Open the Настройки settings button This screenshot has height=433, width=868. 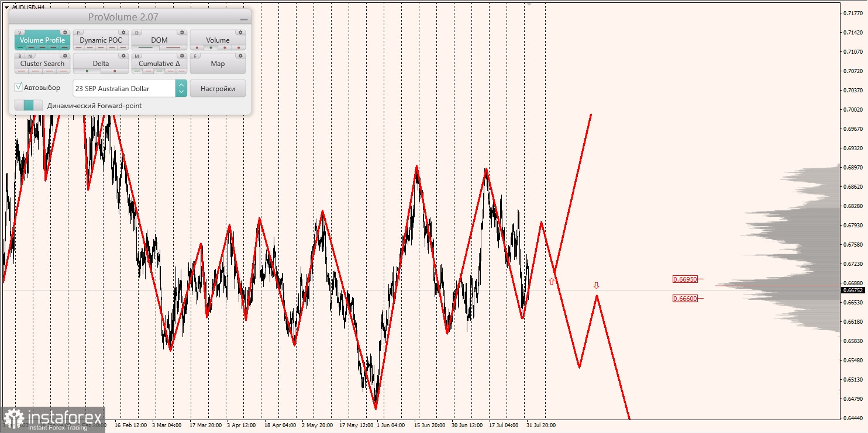pos(218,88)
